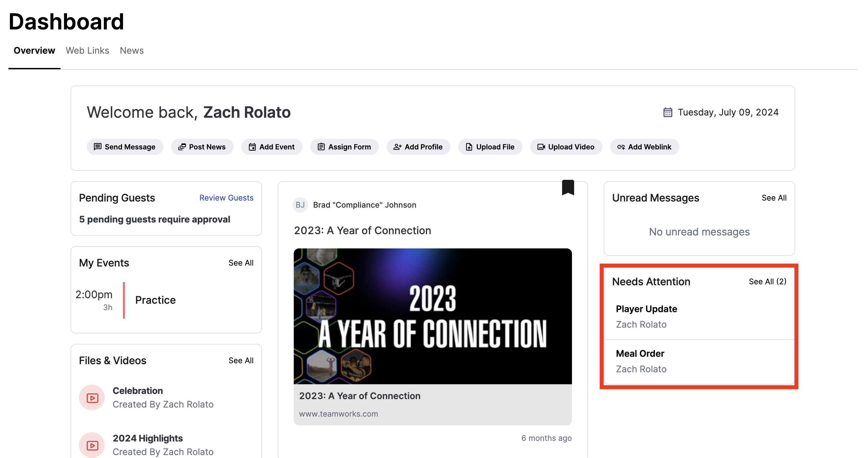Click the Send Message button

(125, 147)
